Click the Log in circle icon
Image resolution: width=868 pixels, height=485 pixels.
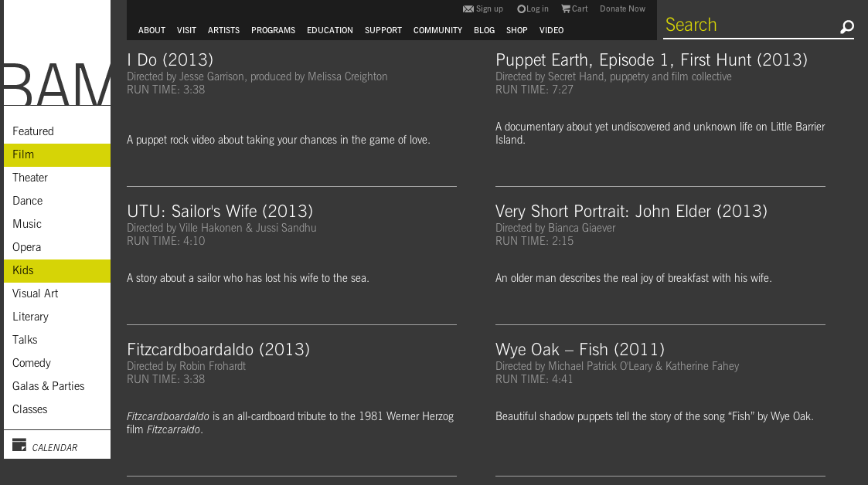(521, 9)
